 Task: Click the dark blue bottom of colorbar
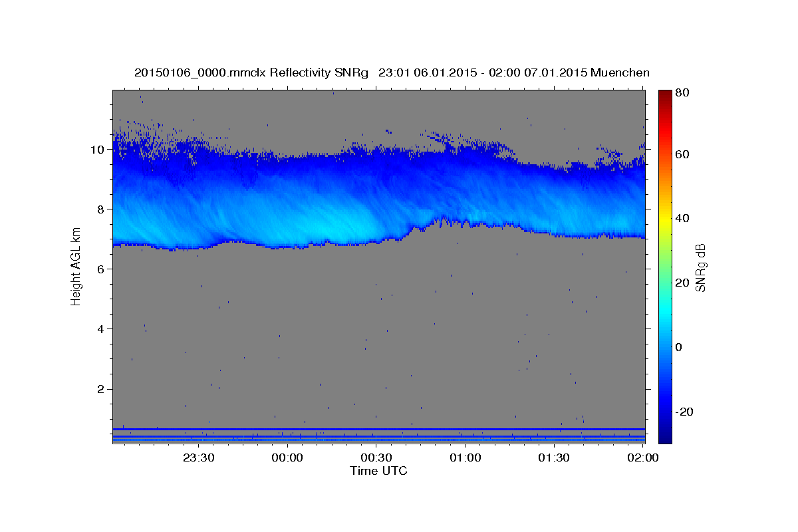coord(665,434)
